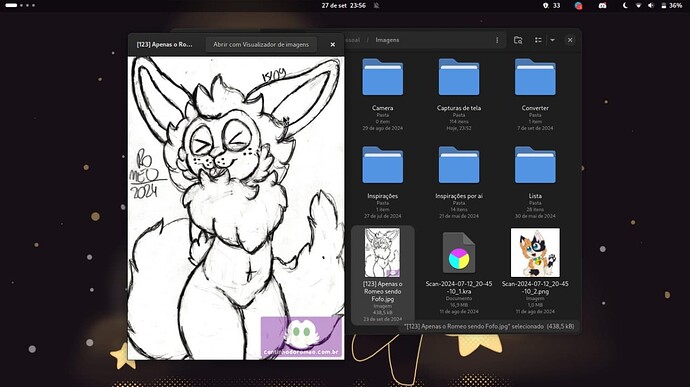Switch to list view in Files

538,40
